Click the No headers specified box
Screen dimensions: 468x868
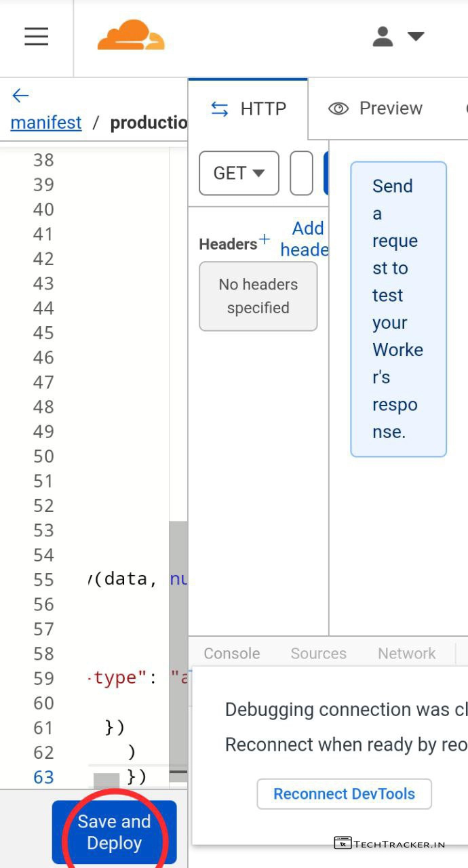click(258, 296)
